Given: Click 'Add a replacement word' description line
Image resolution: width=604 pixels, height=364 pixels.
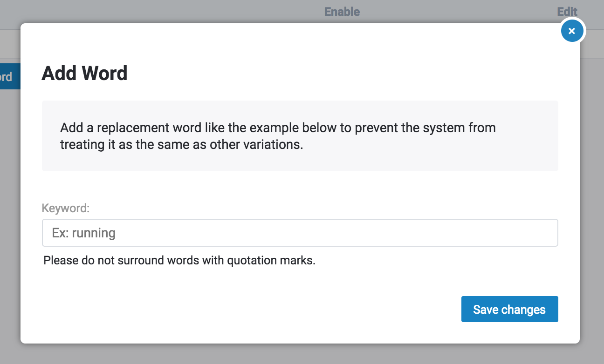Looking at the screenshot, I should [278, 128].
